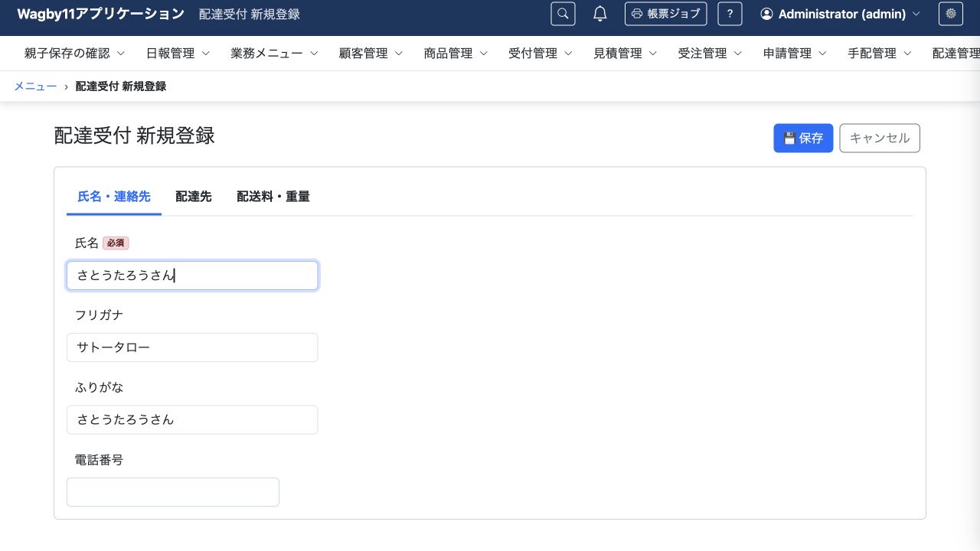980x551 pixels.
Task: Switch to the 配達先 tab
Action: coord(194,197)
